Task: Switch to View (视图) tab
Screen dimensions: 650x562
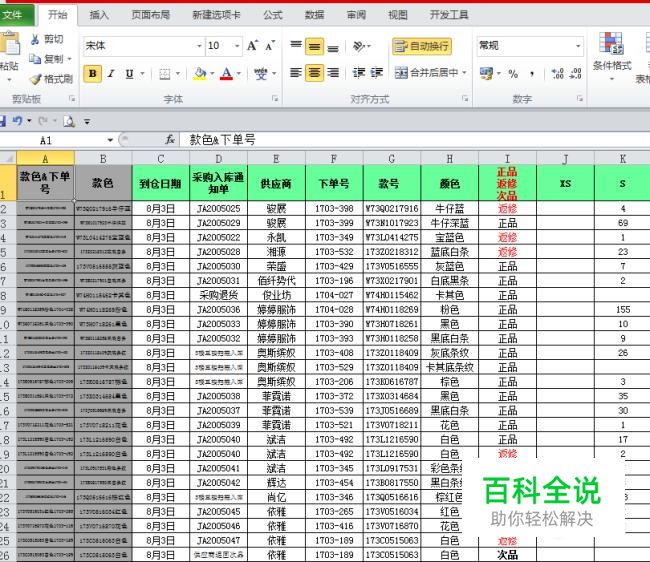Action: [398, 15]
